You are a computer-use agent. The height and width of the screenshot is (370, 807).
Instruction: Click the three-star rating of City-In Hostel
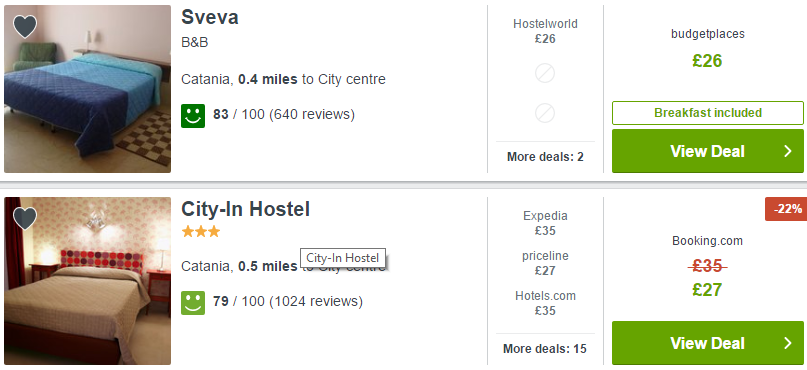pos(201,232)
